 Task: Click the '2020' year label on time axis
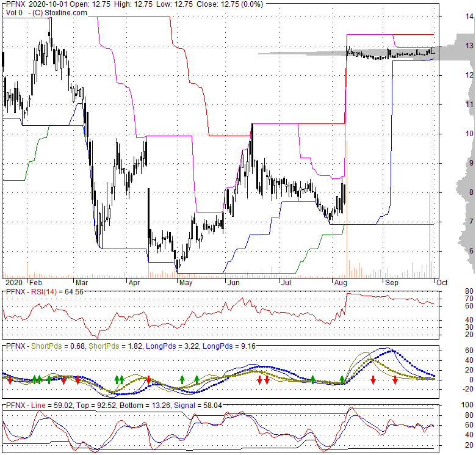(x=14, y=283)
